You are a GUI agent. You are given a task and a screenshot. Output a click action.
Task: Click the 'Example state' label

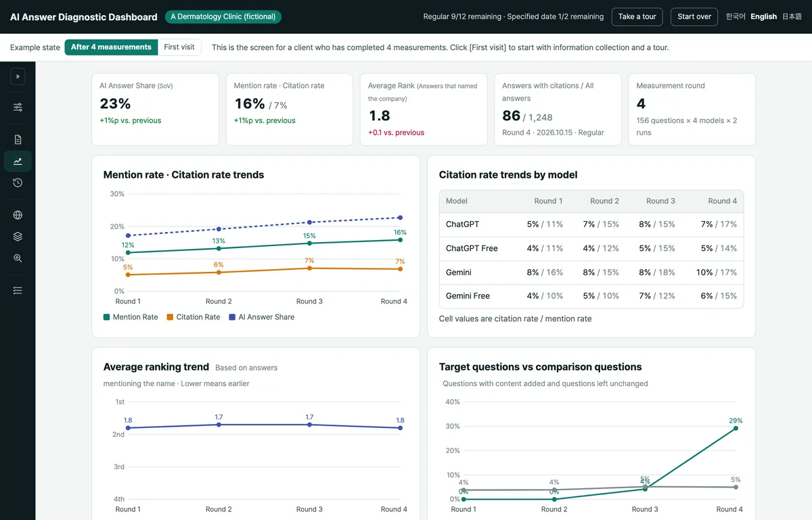(35, 47)
